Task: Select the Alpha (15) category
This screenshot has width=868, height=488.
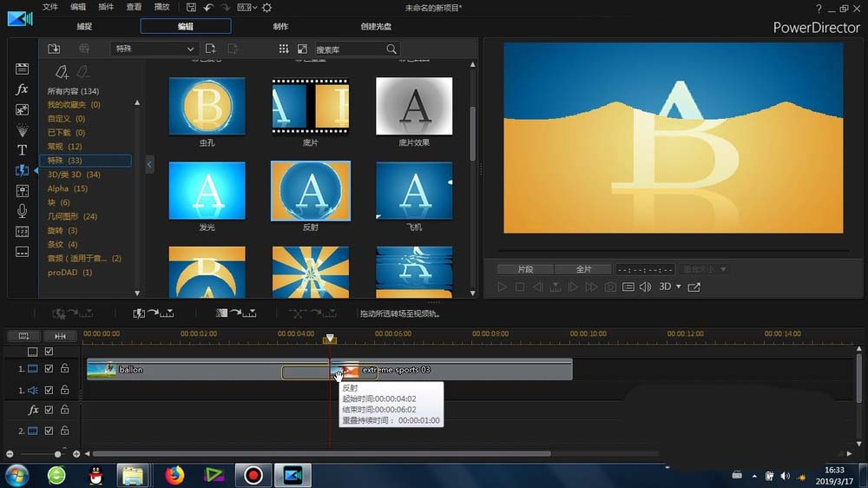Action: tap(68, 188)
